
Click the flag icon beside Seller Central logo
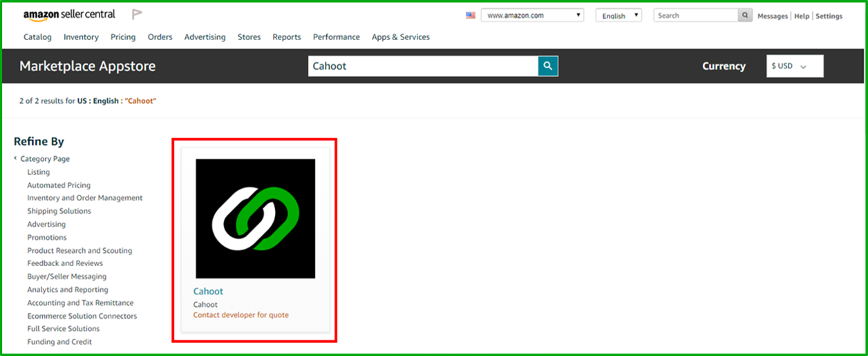[x=137, y=15]
